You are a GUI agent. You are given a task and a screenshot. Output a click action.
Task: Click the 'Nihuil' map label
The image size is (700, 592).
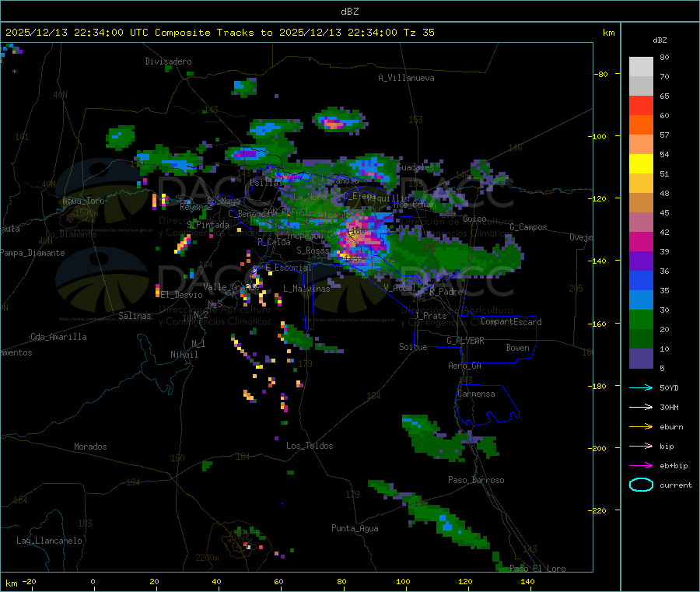184,355
